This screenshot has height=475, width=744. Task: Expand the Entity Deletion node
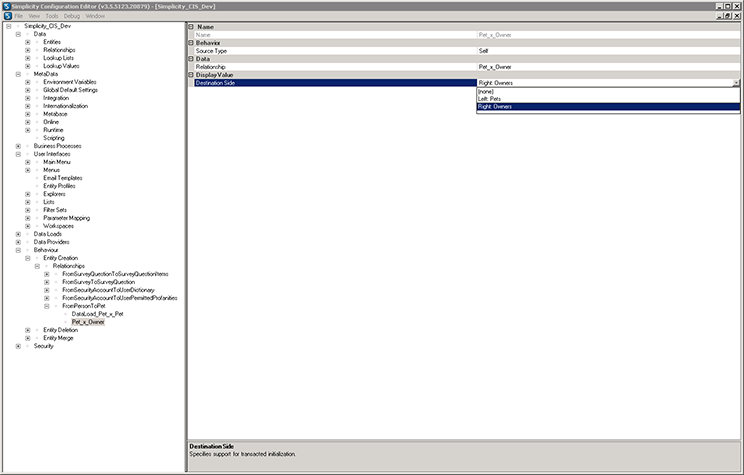(28, 330)
